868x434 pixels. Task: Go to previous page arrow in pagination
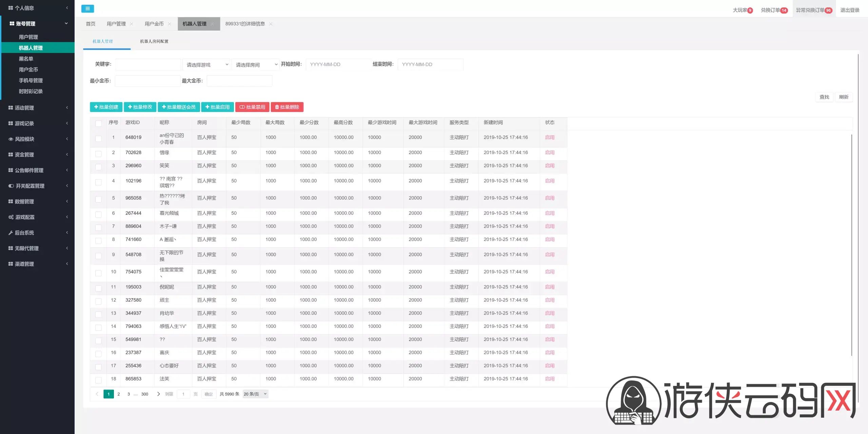point(97,394)
